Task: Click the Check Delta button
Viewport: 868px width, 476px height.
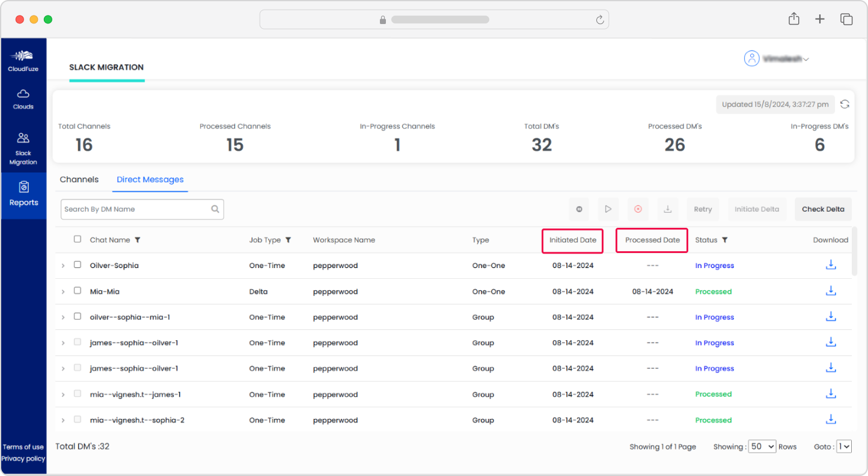Action: (823, 209)
